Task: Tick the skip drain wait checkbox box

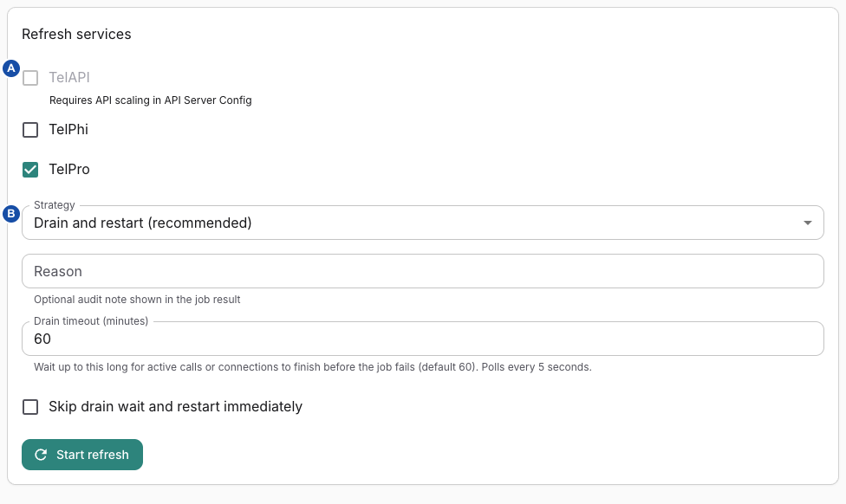Action: click(30, 407)
